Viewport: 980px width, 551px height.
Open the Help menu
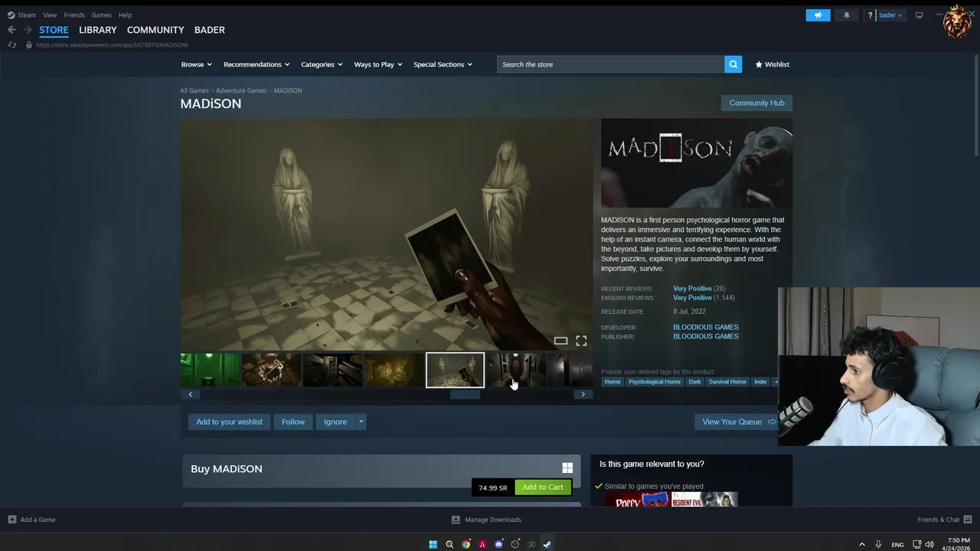(125, 15)
